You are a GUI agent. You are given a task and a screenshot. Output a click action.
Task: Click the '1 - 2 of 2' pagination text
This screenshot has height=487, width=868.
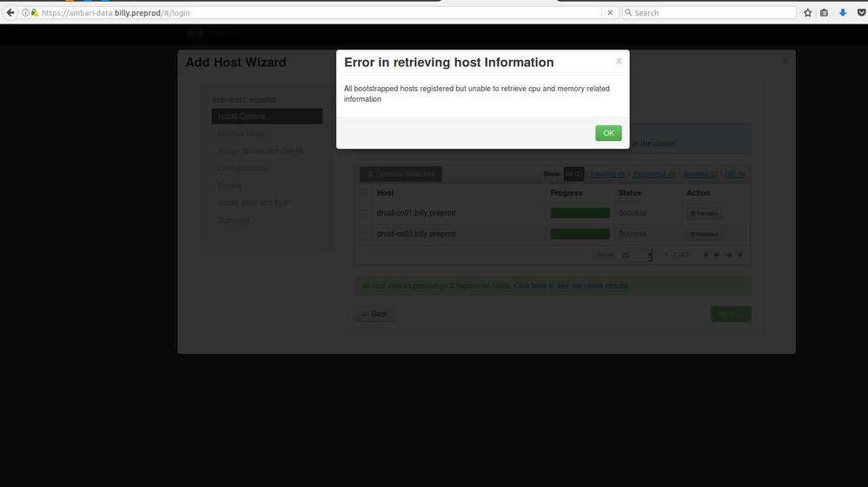[677, 255]
